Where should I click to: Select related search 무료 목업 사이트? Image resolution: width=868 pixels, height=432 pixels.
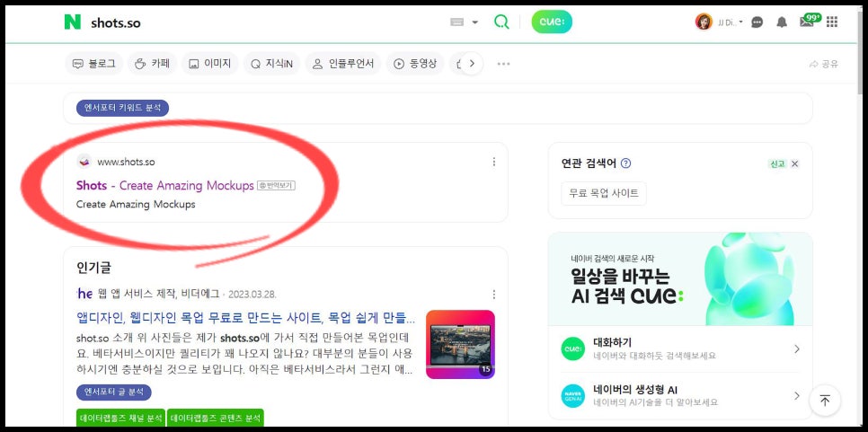coord(604,193)
